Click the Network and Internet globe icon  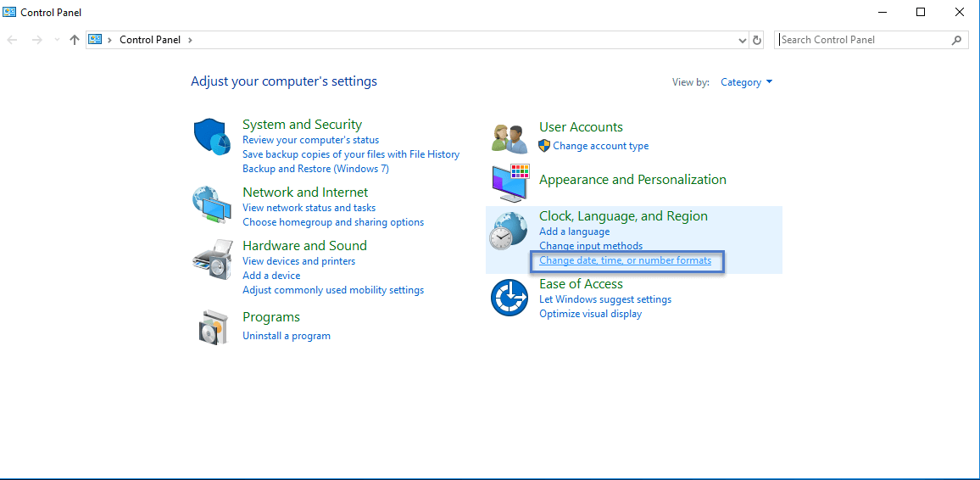(x=212, y=204)
